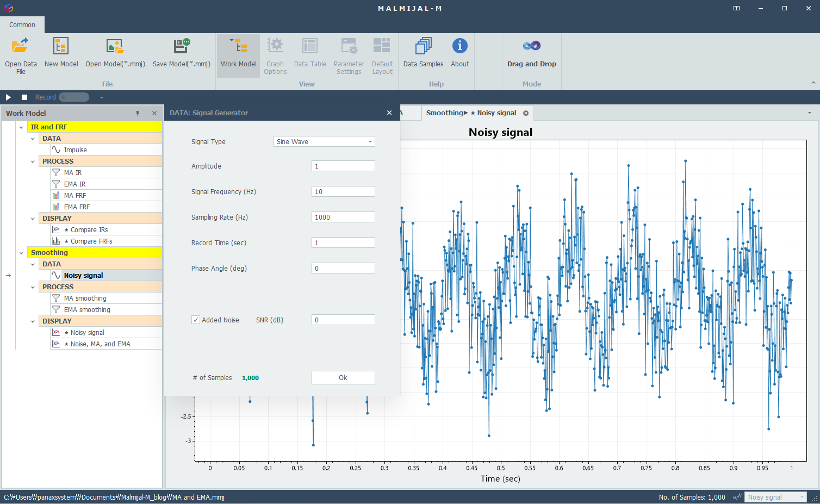Select the EMA IR process item
Image resolution: width=820 pixels, height=504 pixels.
click(x=106, y=184)
